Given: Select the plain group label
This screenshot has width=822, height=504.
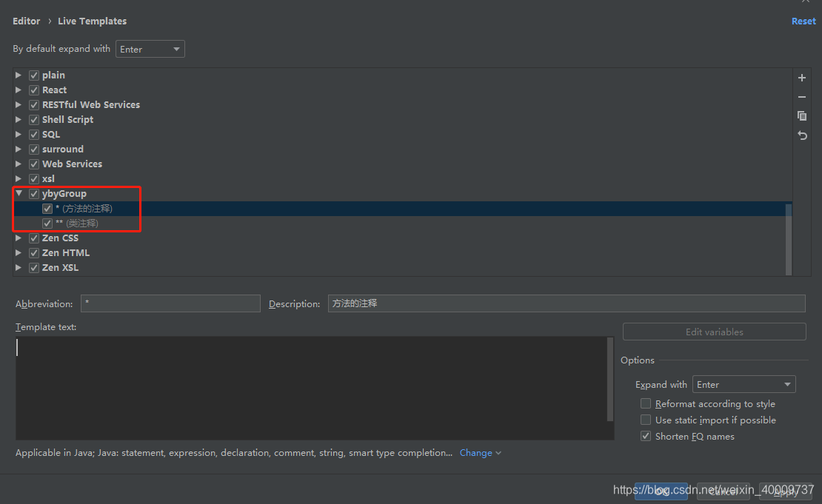Looking at the screenshot, I should (53, 75).
